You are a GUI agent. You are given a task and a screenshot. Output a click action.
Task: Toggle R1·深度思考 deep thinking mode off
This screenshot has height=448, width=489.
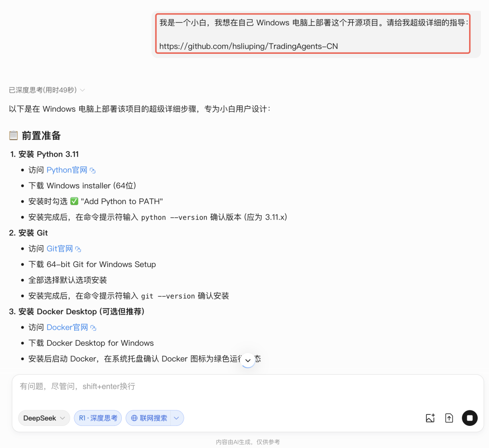(98, 418)
